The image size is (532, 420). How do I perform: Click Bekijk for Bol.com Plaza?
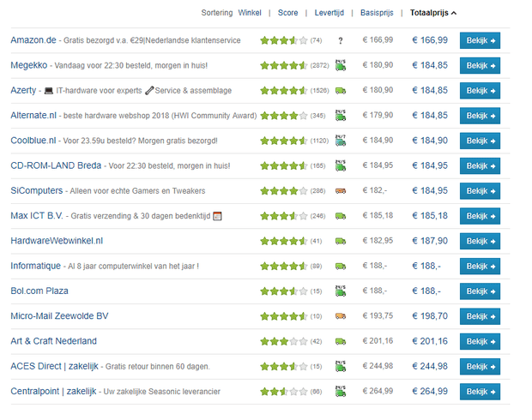[x=480, y=291]
